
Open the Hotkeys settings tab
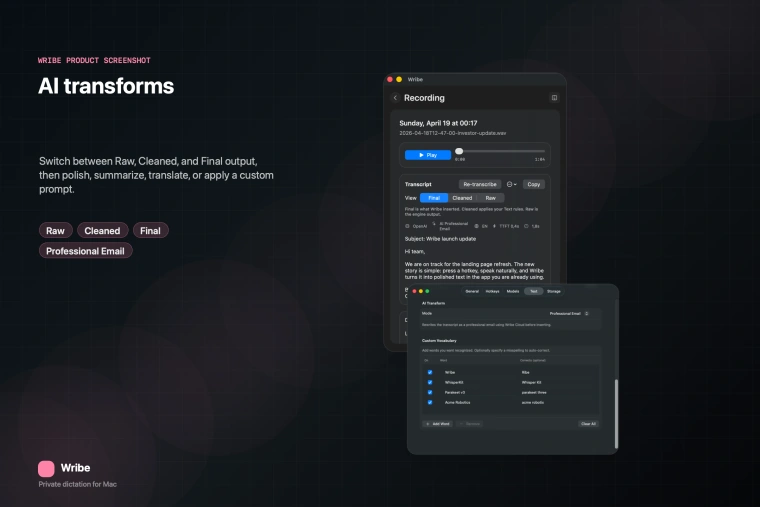pyautogui.click(x=492, y=291)
